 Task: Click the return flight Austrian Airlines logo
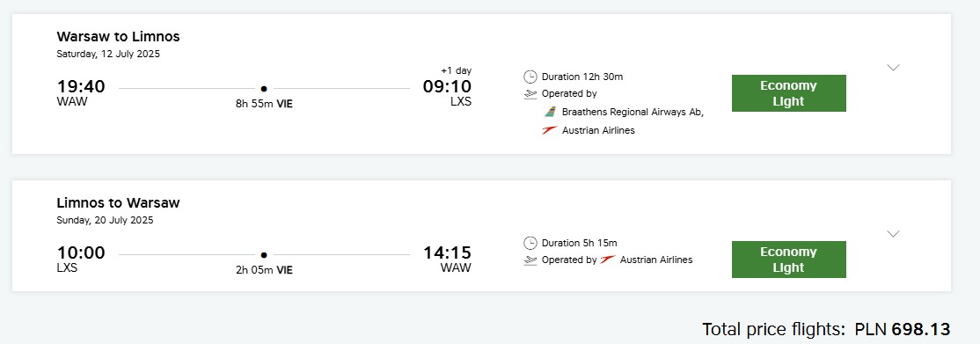point(608,260)
